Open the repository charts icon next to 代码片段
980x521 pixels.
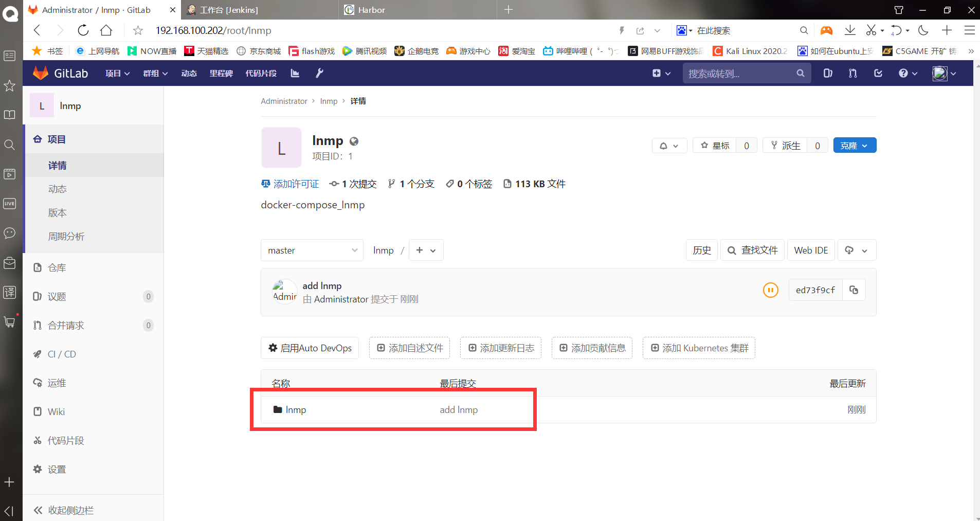(295, 73)
